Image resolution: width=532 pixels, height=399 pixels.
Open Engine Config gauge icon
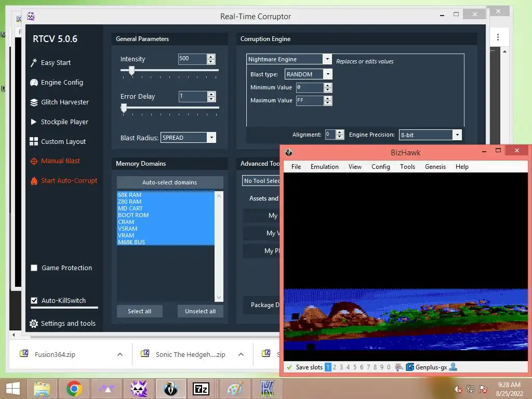point(34,83)
